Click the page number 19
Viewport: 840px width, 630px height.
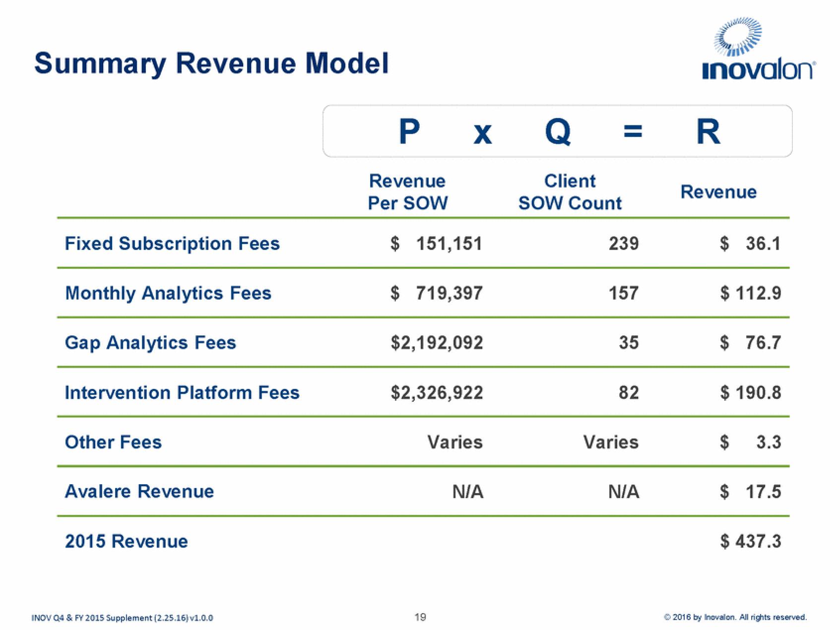coord(420,617)
